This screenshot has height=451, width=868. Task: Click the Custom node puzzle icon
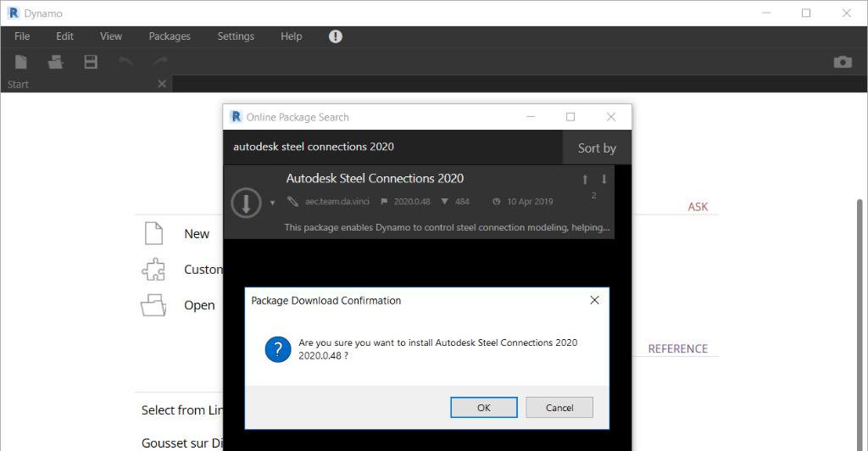(153, 270)
